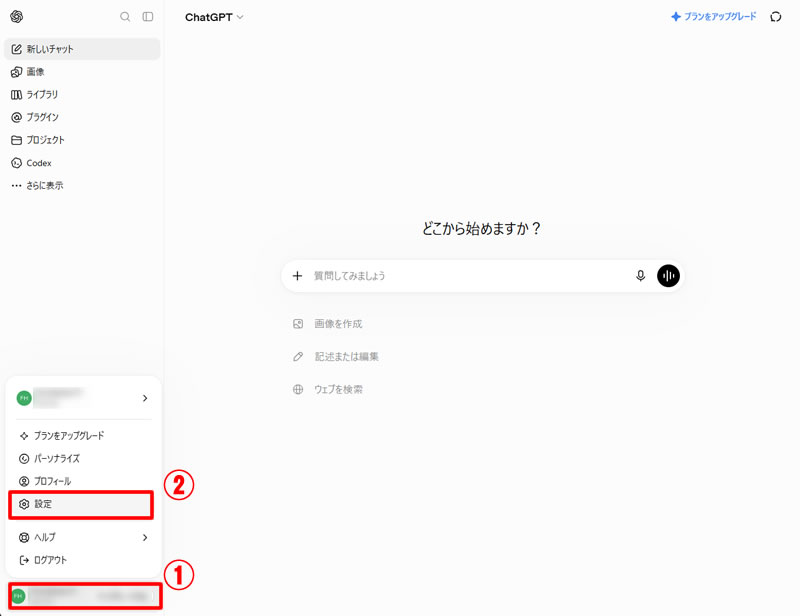This screenshot has height=616, width=800.
Task: Expand さらに表示 for more items
Action: pos(82,185)
